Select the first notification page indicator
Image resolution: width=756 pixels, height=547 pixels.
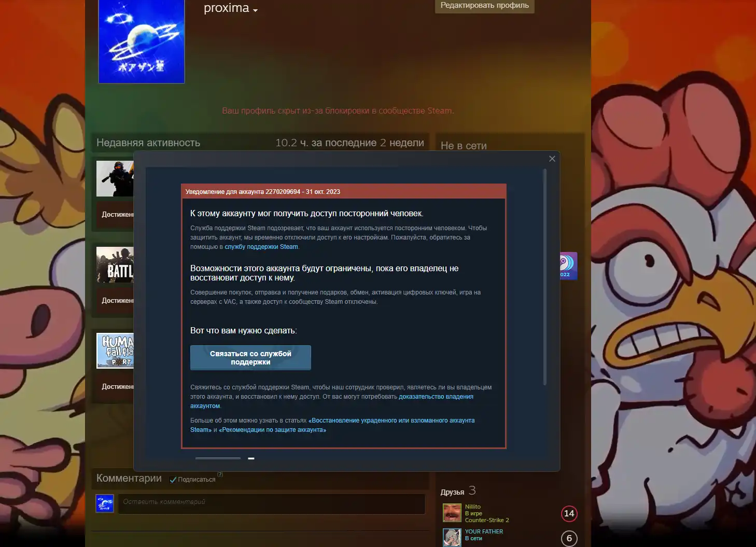(x=218, y=458)
